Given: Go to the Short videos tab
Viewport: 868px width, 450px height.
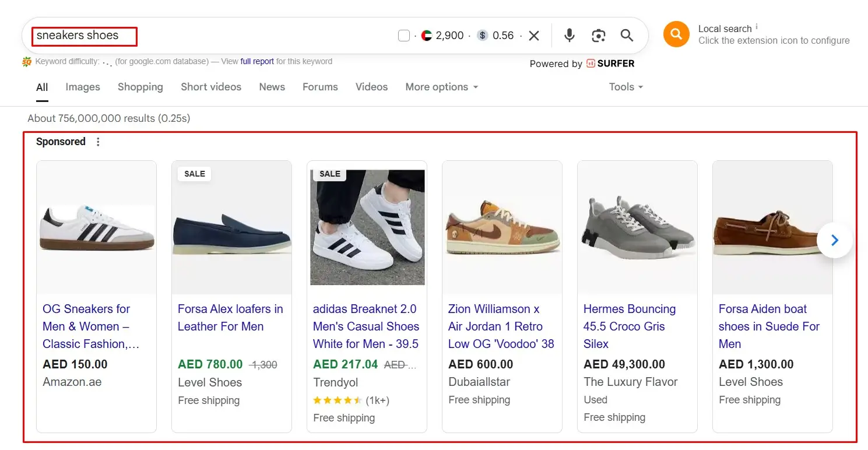Looking at the screenshot, I should 211,87.
